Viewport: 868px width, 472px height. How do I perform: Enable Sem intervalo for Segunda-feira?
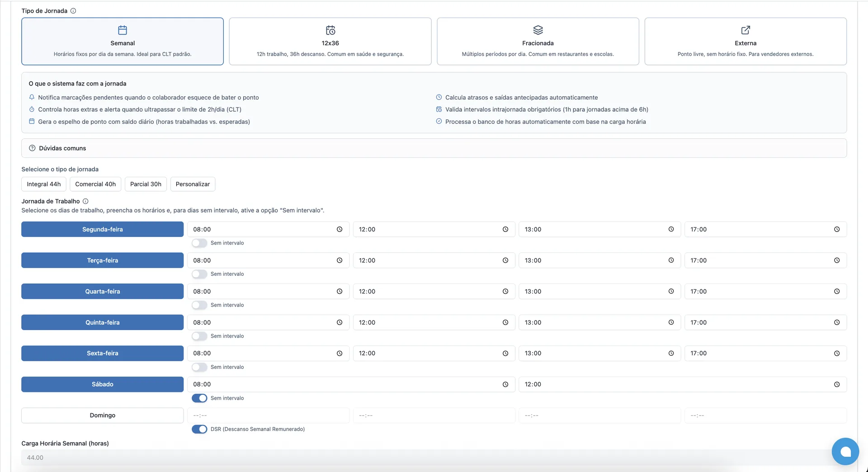coord(199,243)
